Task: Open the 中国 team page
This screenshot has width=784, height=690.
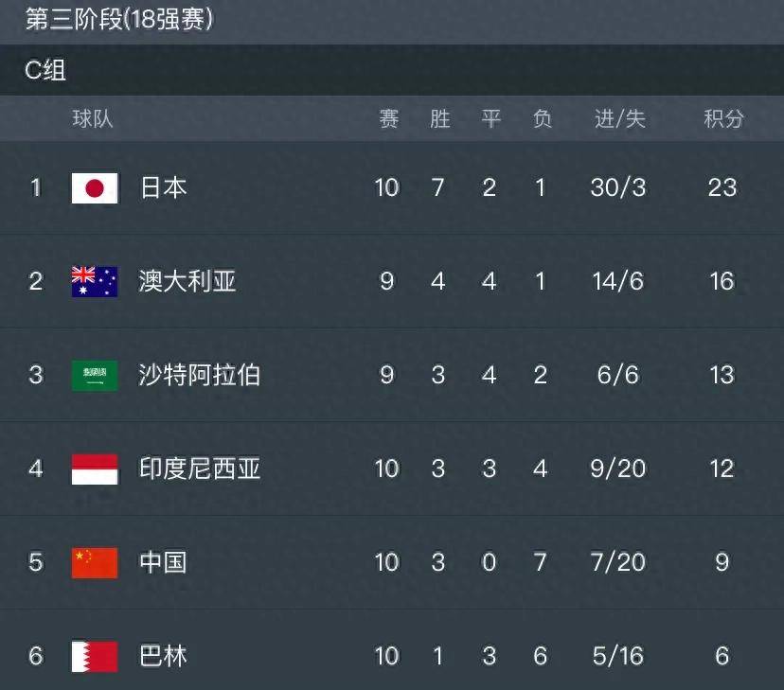Action: [x=163, y=562]
